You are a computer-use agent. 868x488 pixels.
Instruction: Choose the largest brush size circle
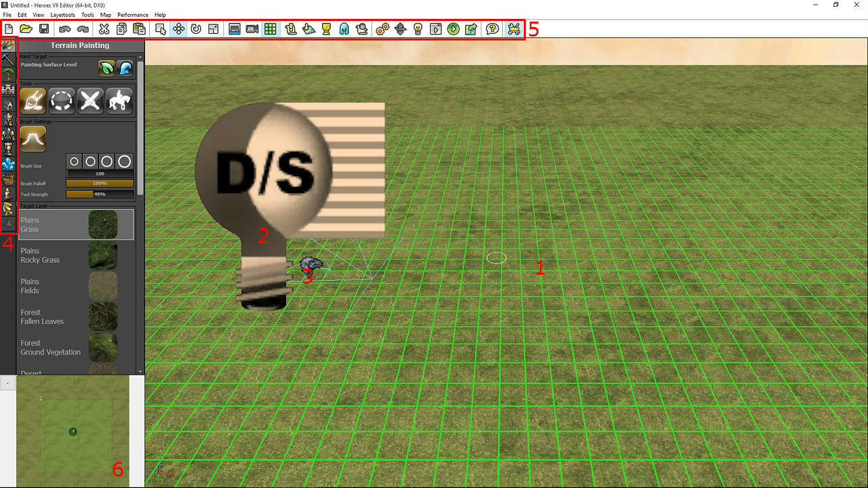coord(125,161)
